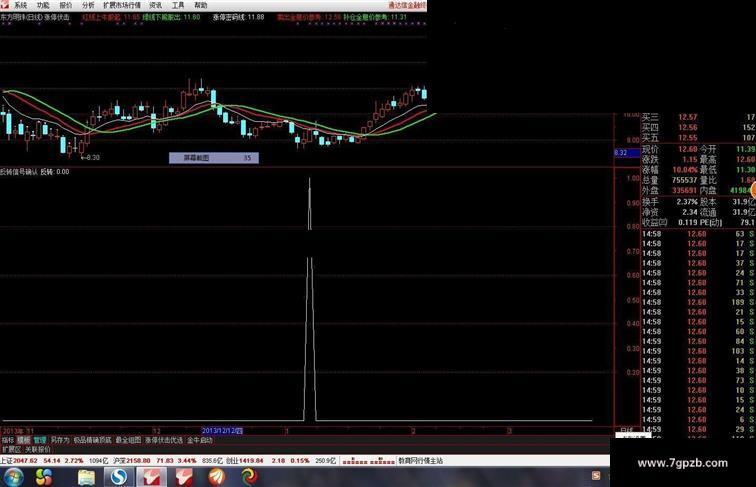The image size is (756, 487).
Task: Click the 另存为 button
Action: coord(60,440)
